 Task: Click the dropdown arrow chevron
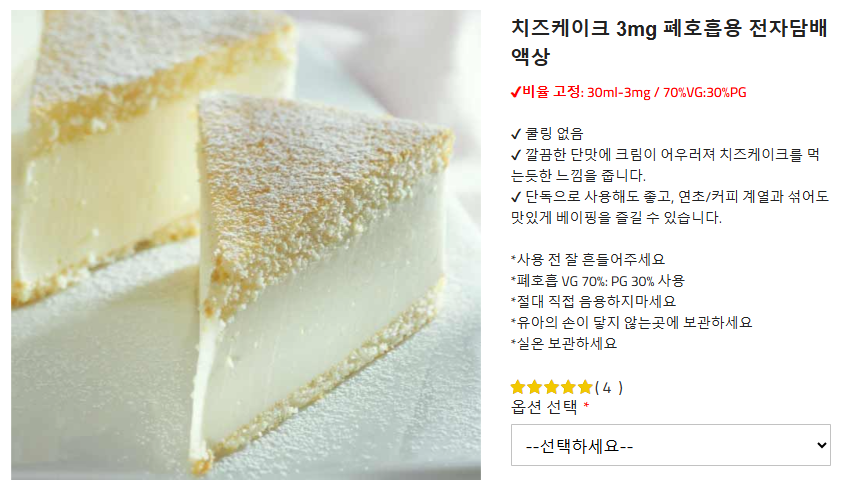pyautogui.click(x=821, y=445)
